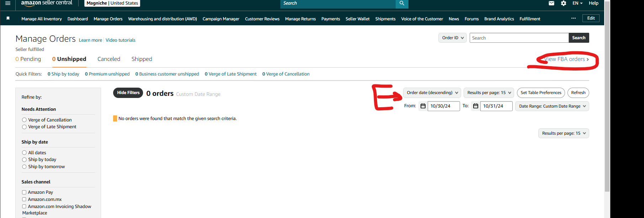Apply Ship by today quick filter
644x218 pixels.
(63, 74)
